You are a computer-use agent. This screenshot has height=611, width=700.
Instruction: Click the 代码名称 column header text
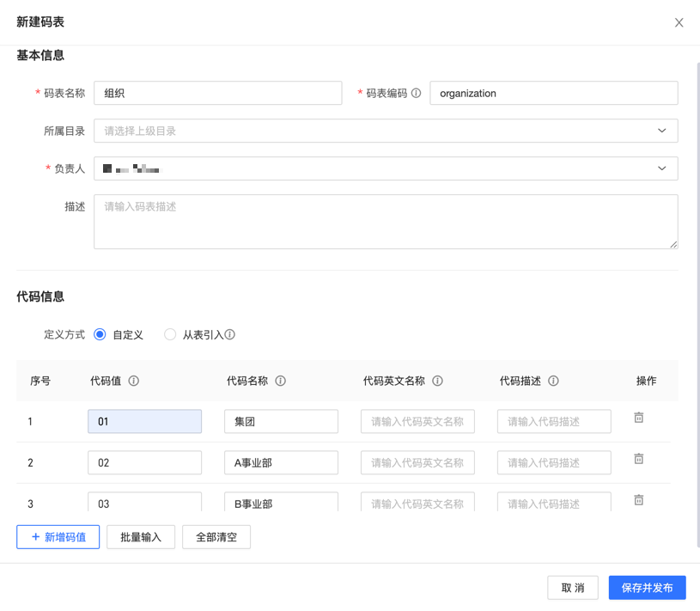247,381
